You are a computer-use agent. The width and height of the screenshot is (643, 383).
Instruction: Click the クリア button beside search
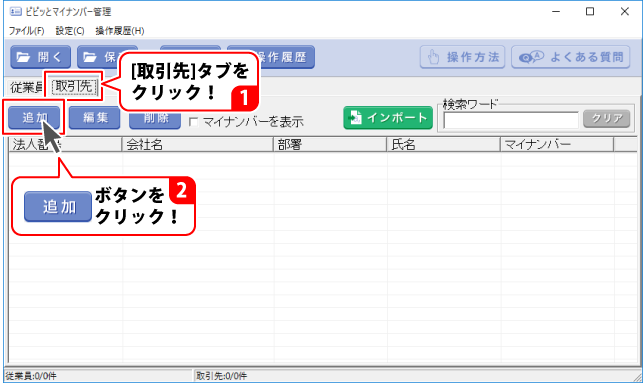coord(607,119)
